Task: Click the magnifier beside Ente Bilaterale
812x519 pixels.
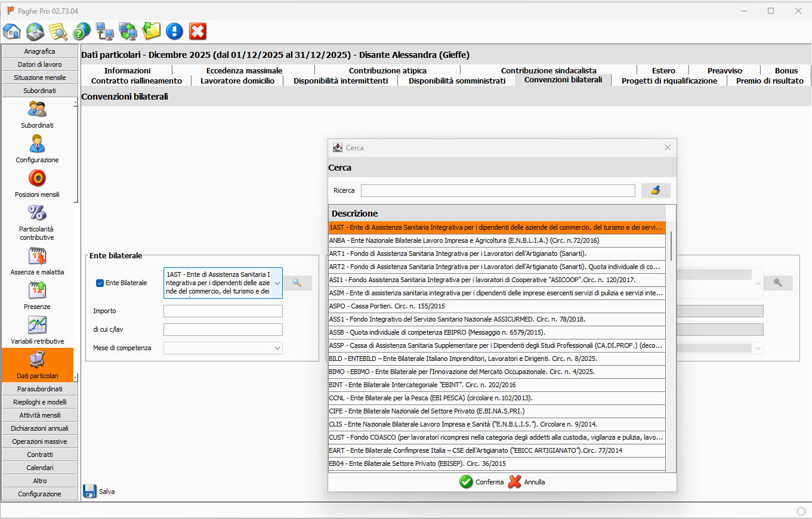Action: [297, 283]
